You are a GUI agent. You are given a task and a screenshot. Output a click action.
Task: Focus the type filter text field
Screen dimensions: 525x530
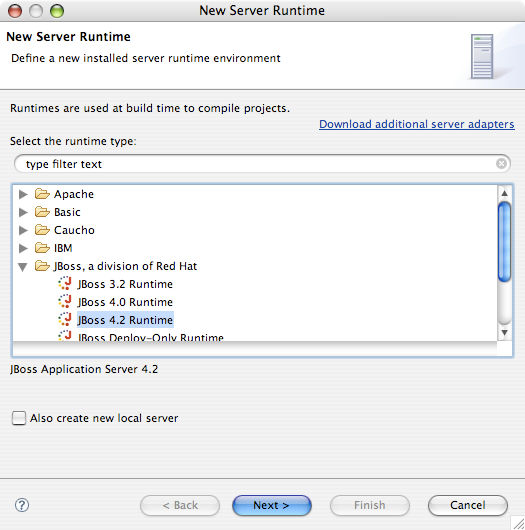click(x=262, y=164)
